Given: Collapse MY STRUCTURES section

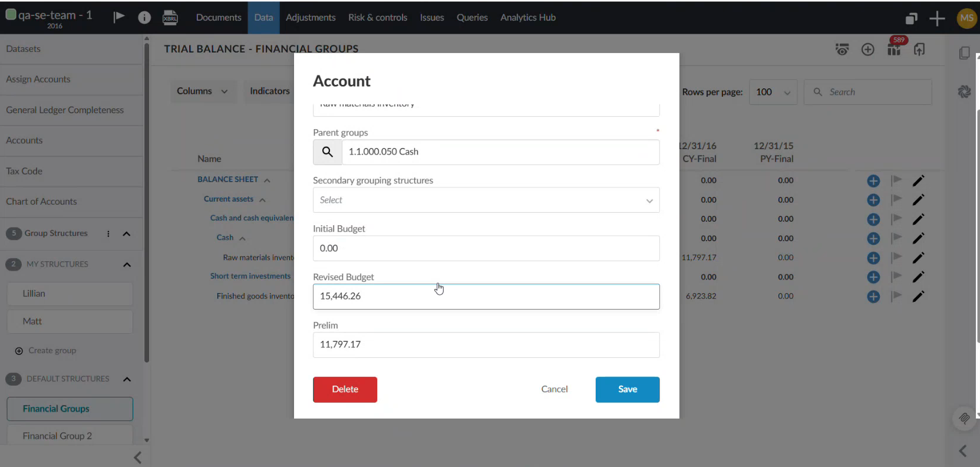Looking at the screenshot, I should pos(127,265).
